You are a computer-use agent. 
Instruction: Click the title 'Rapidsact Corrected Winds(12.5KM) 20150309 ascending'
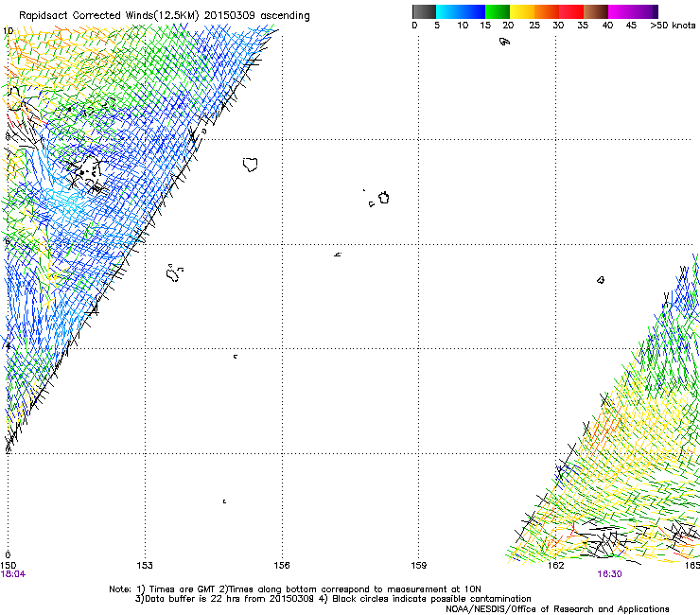click(x=165, y=16)
